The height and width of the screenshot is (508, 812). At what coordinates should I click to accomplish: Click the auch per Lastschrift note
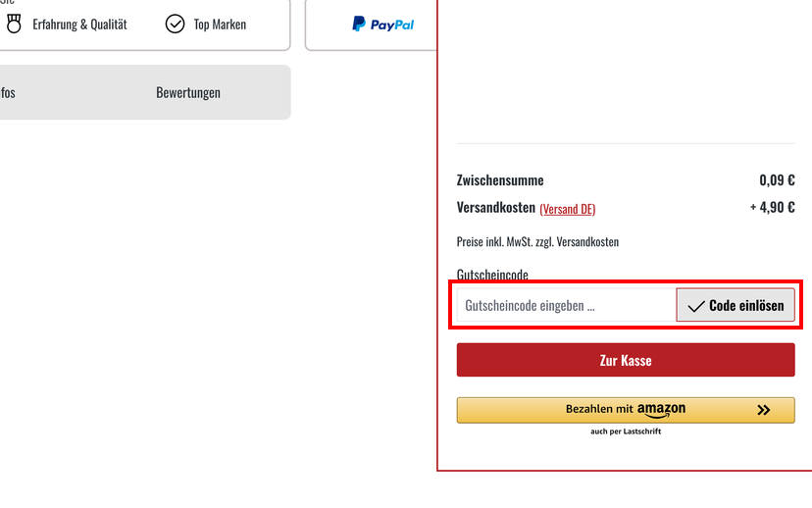(626, 432)
